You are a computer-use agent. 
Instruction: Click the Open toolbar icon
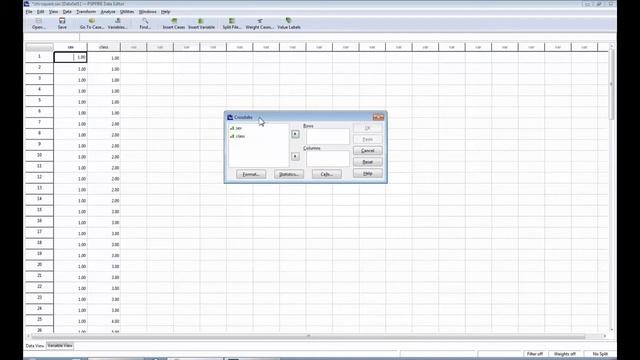[x=39, y=23]
